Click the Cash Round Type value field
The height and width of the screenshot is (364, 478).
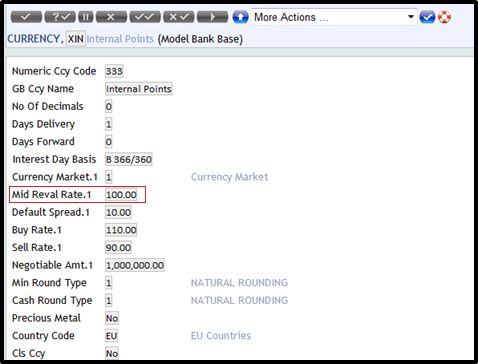coord(109,301)
